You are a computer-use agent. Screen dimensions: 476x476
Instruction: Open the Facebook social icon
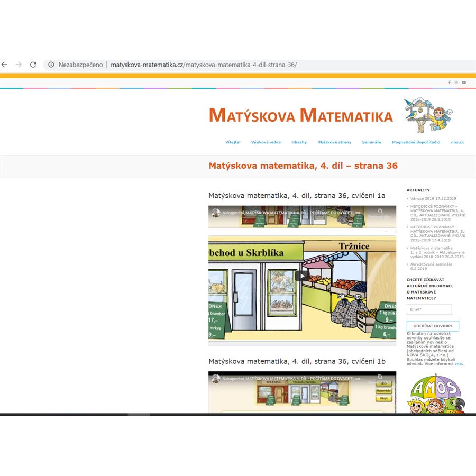pos(450,83)
